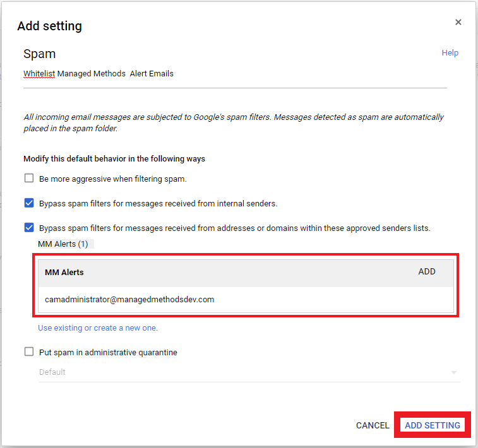The width and height of the screenshot is (478, 448).
Task: Uncheck bypass for approved senders lists
Action: coord(29,228)
